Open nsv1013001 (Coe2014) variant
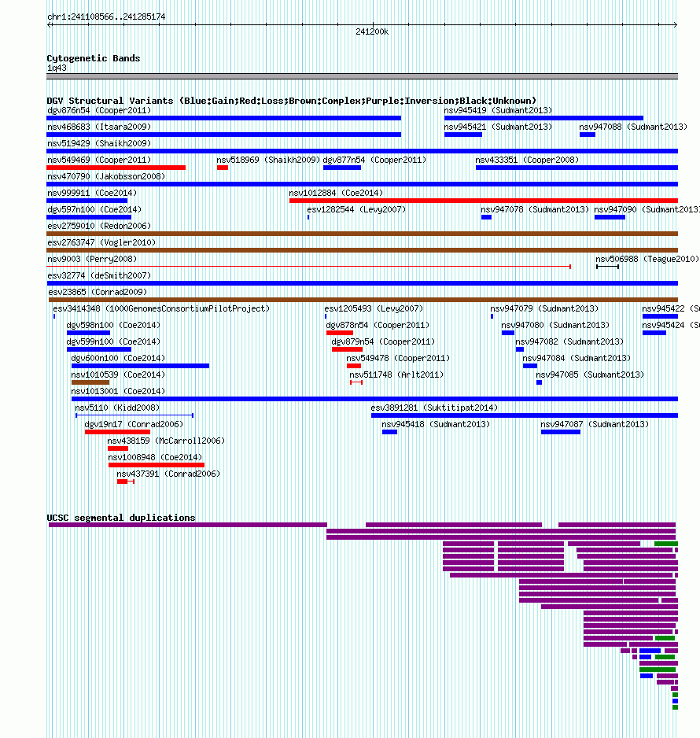Screen dimensions: 700x738 (x=118, y=391)
